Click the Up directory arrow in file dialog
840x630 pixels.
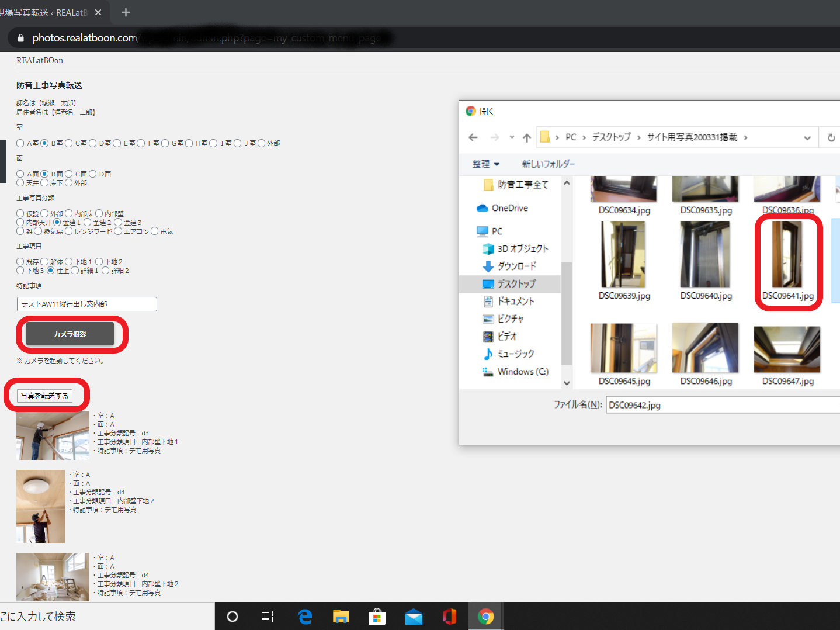tap(527, 137)
